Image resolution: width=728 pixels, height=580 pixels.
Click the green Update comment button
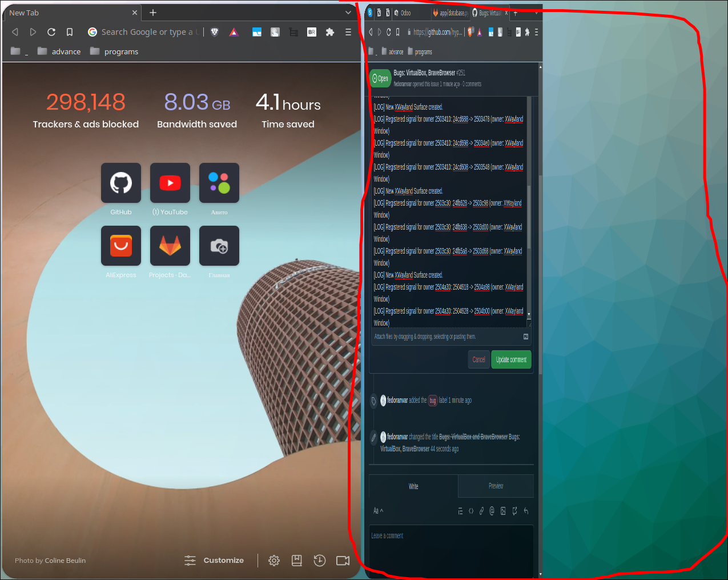tap(511, 359)
